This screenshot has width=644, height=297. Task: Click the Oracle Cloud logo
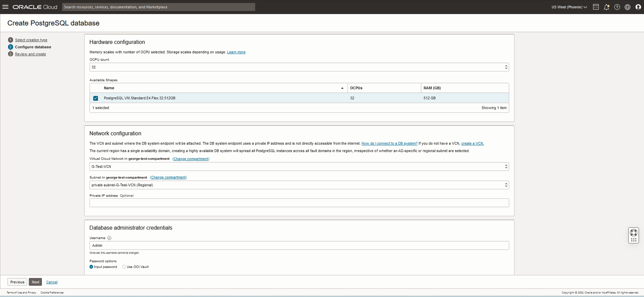click(x=35, y=7)
